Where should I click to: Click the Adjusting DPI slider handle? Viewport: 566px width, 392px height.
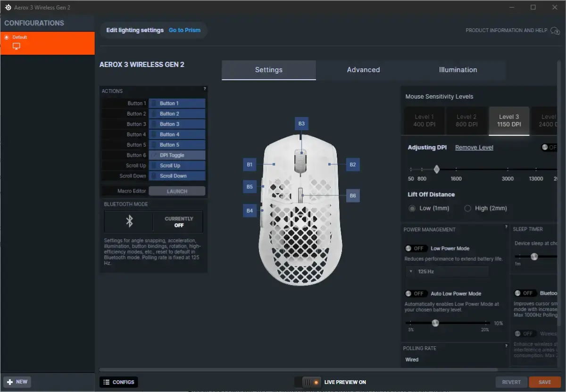click(437, 169)
